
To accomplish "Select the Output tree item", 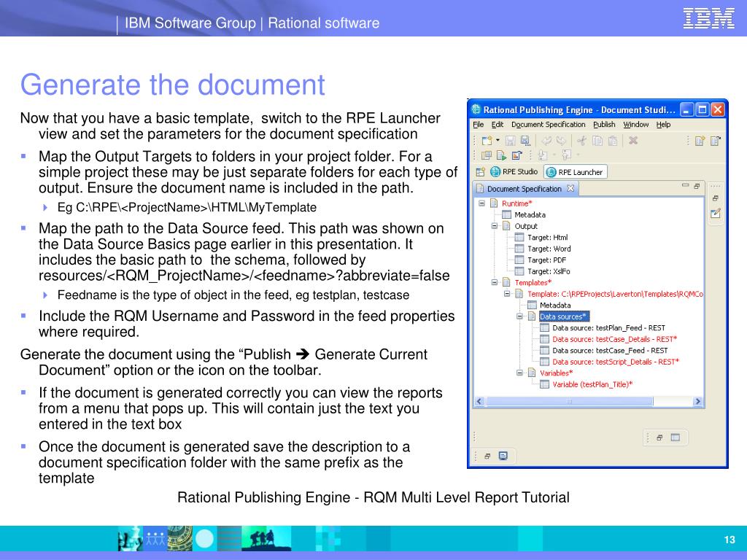I will (x=526, y=226).
